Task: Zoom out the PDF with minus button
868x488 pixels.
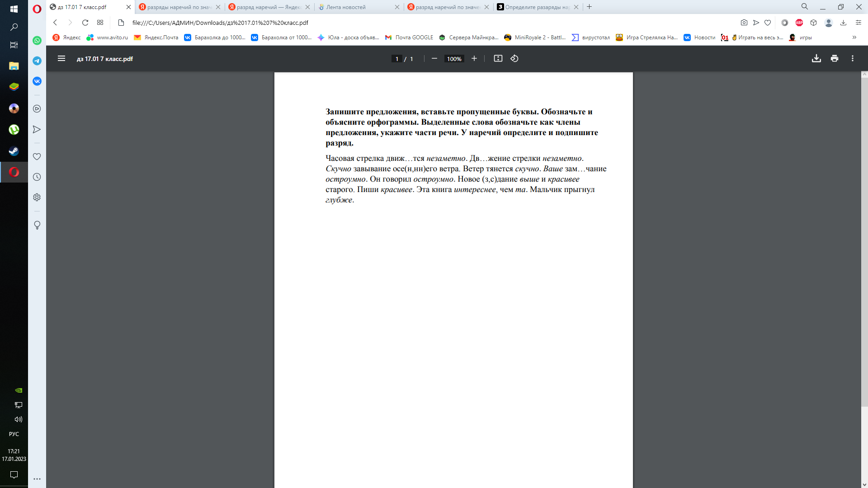Action: (434, 58)
